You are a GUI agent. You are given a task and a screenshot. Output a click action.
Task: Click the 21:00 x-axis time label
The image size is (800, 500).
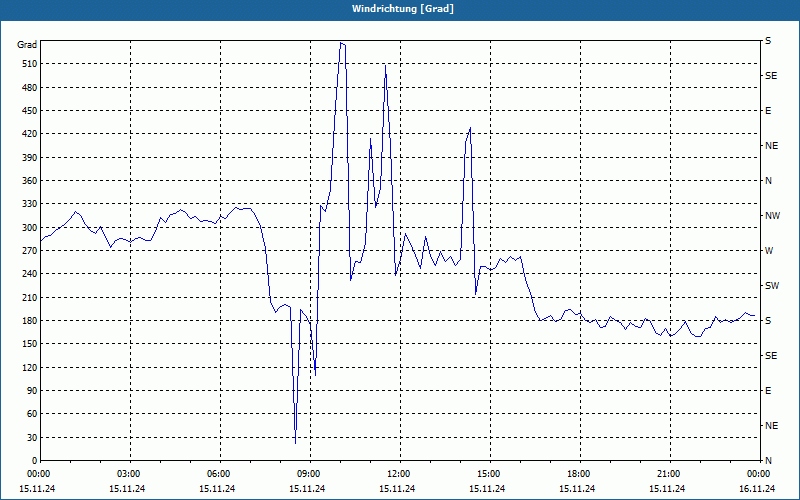[x=669, y=473]
